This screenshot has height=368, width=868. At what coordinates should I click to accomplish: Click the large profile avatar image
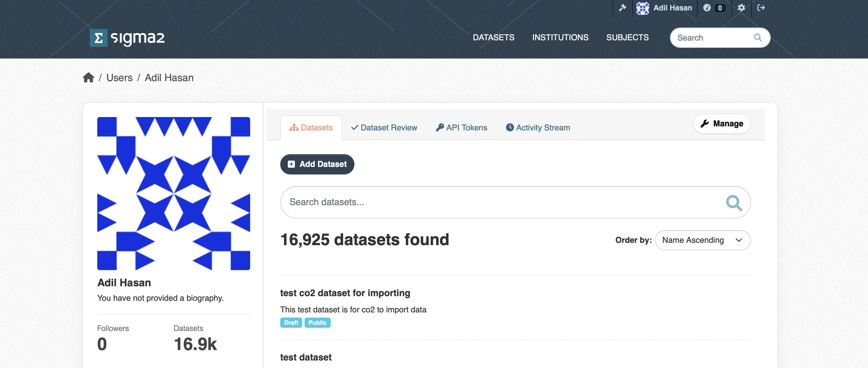(173, 194)
